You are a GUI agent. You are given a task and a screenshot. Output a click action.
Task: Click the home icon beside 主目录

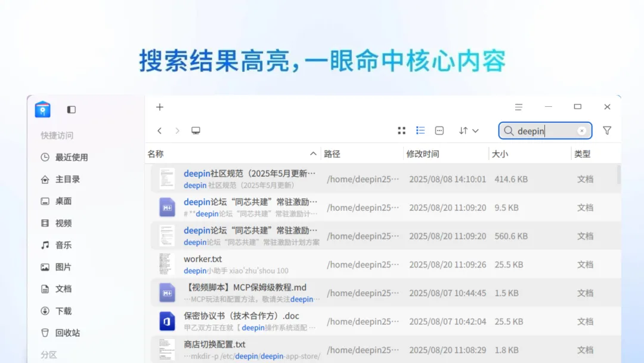45,180
